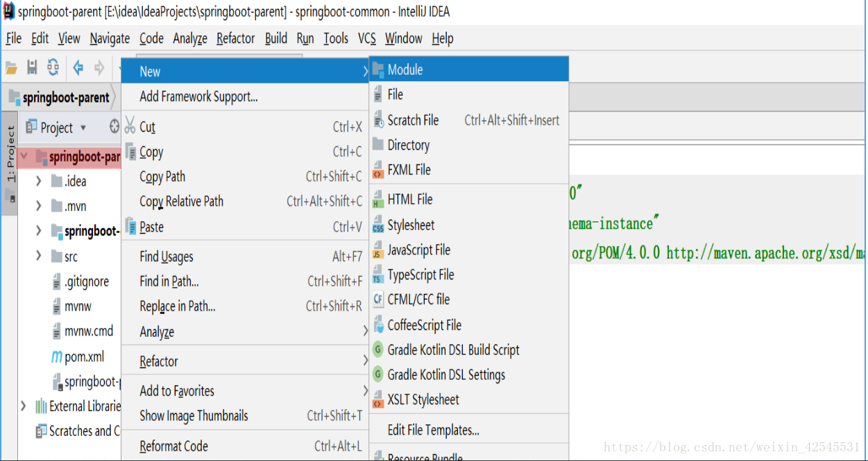Viewport: 868px width, 461px height.
Task: Click the JavaScript File icon
Action: coord(378,250)
